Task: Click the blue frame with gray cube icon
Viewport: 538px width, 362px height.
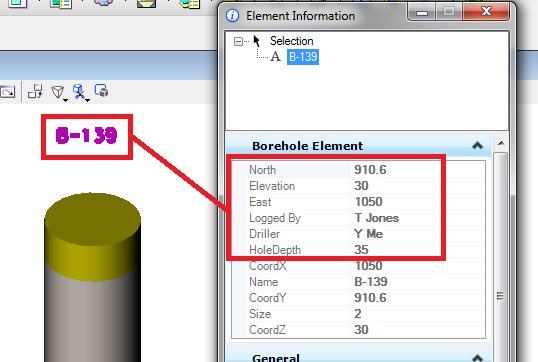Action: pyautogui.click(x=102, y=91)
